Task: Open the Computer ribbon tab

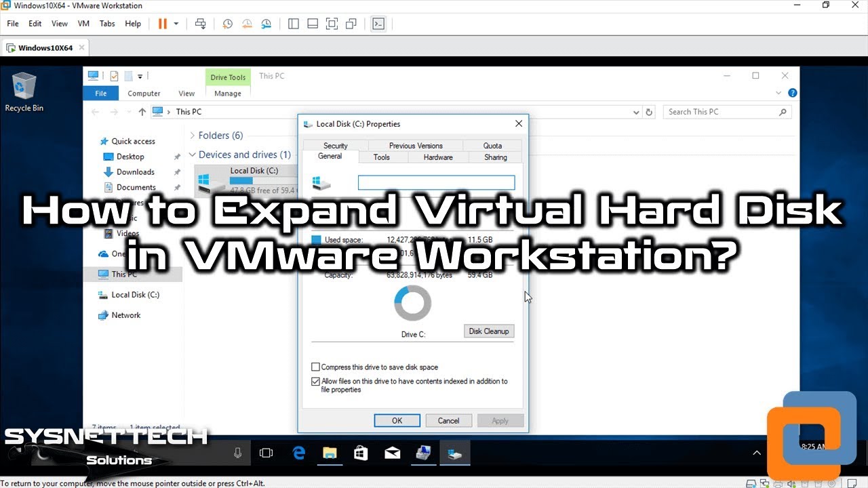Action: 144,94
